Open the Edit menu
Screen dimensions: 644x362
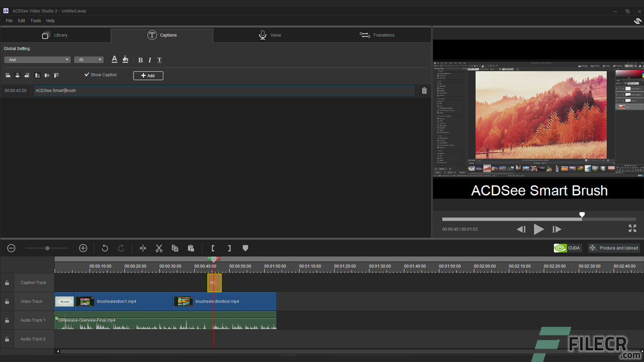22,21
